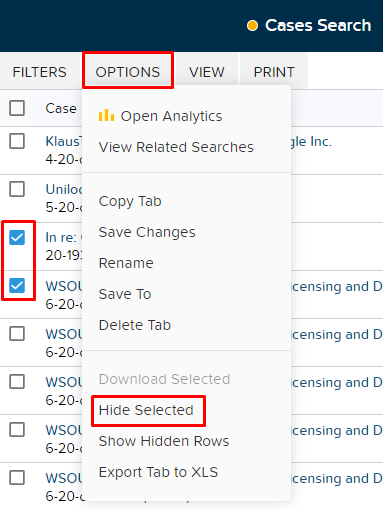The image size is (383, 510).
Task: Choose Export Tab to XLS
Action: [158, 472]
